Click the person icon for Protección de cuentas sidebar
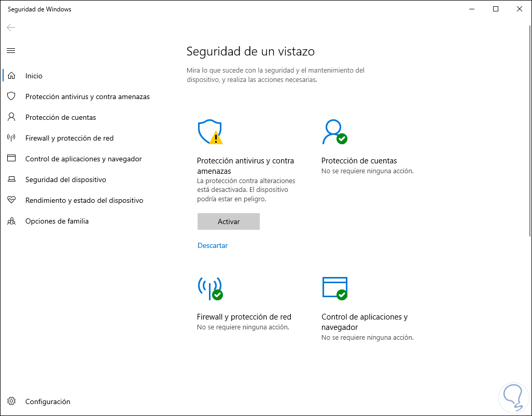The width and height of the screenshot is (532, 416). 11,117
